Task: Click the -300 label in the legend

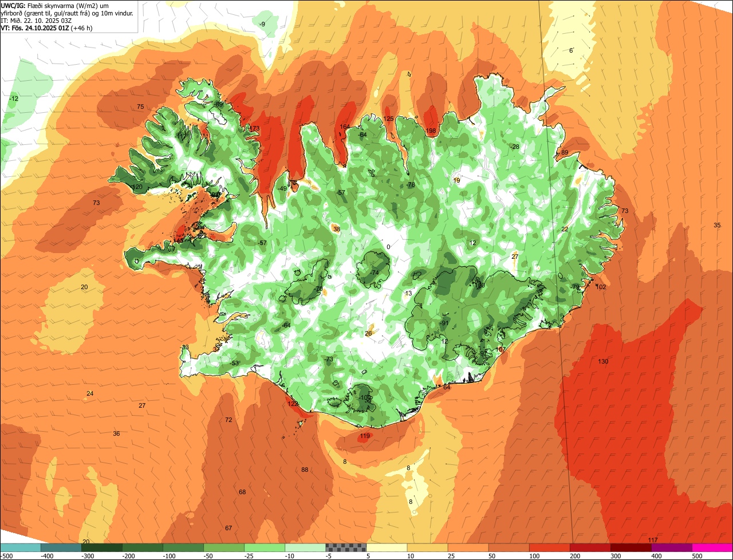Action: pos(88,556)
